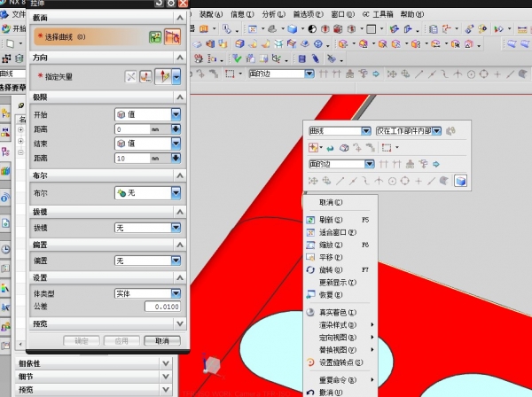Image resolution: width=532 pixels, height=397 pixels.
Task: Choose 恢复 in the context menu
Action: 340,295
